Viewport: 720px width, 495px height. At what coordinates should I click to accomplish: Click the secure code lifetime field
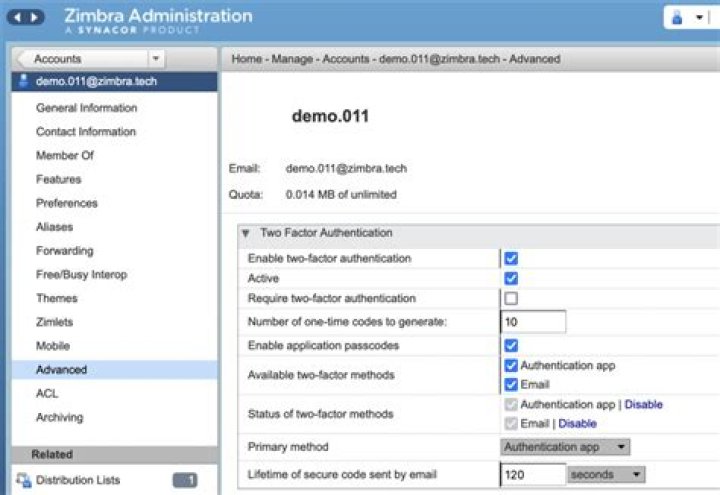[x=533, y=474]
